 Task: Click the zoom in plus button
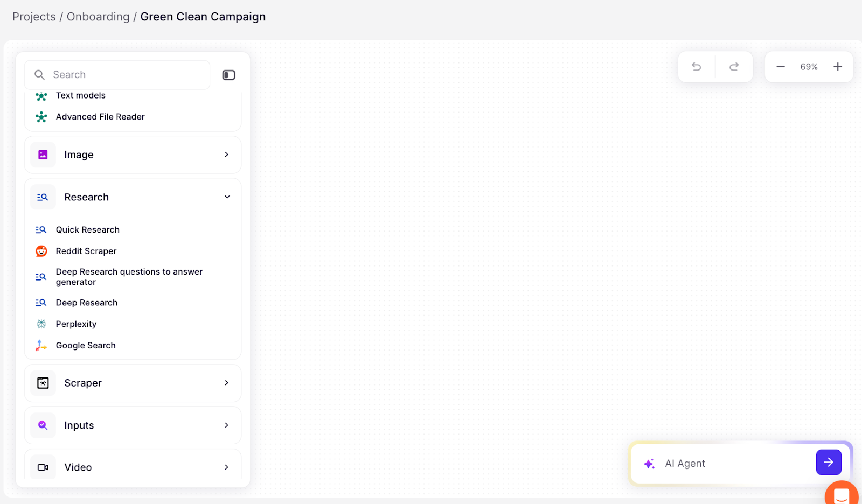(x=837, y=67)
